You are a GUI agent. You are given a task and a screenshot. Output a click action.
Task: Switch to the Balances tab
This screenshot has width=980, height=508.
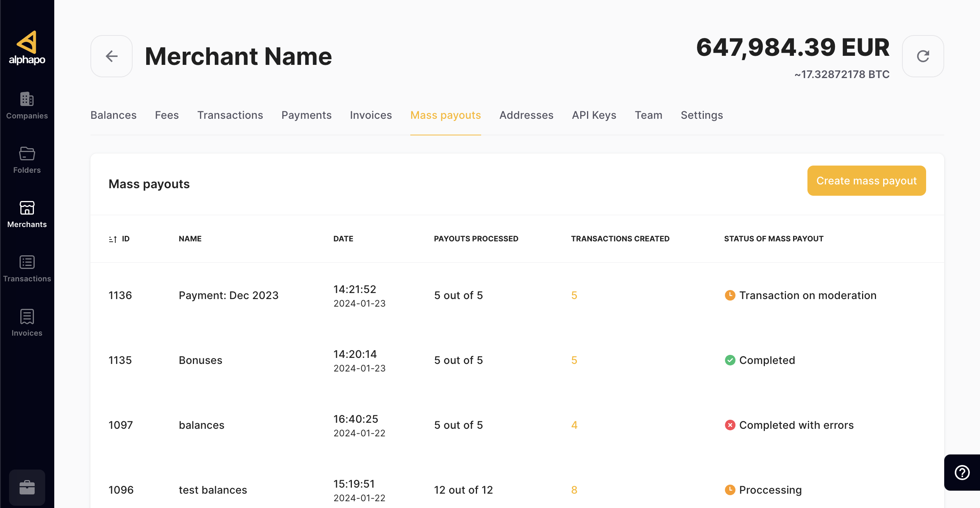(113, 115)
